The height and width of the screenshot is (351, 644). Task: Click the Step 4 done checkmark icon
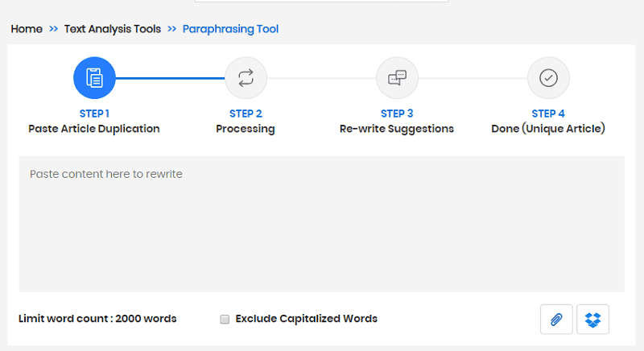point(548,78)
